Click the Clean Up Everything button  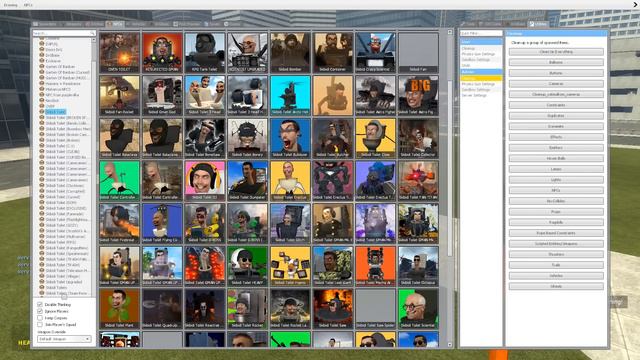[x=556, y=52]
